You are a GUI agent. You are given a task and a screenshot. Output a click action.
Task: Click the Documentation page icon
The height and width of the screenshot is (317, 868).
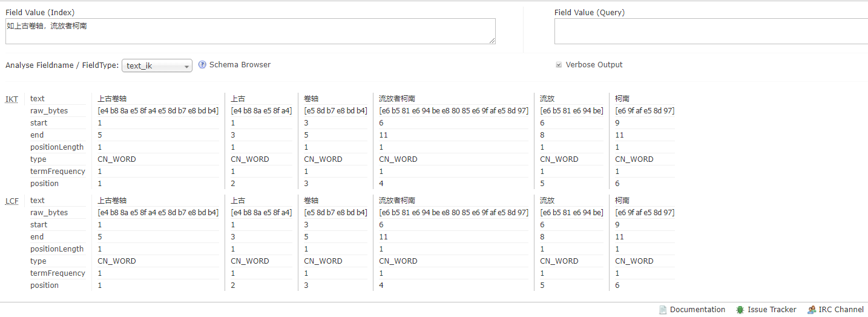coord(663,310)
